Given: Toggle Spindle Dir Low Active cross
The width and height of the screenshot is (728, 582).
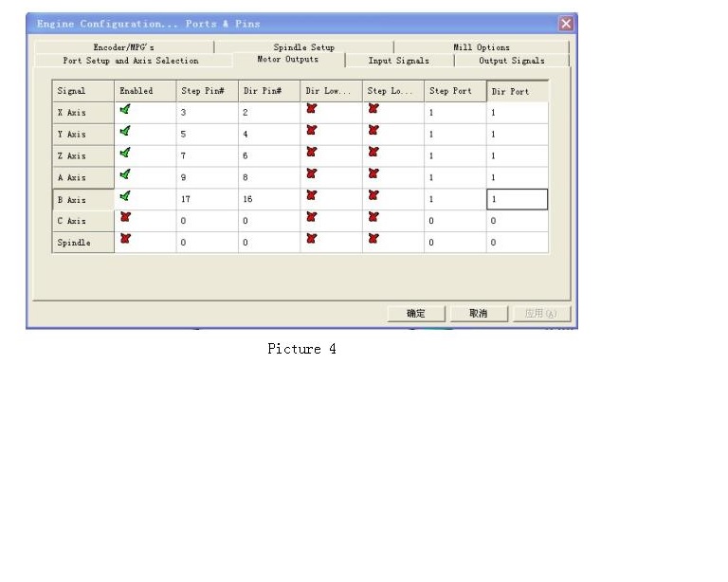Looking at the screenshot, I should 312,239.
